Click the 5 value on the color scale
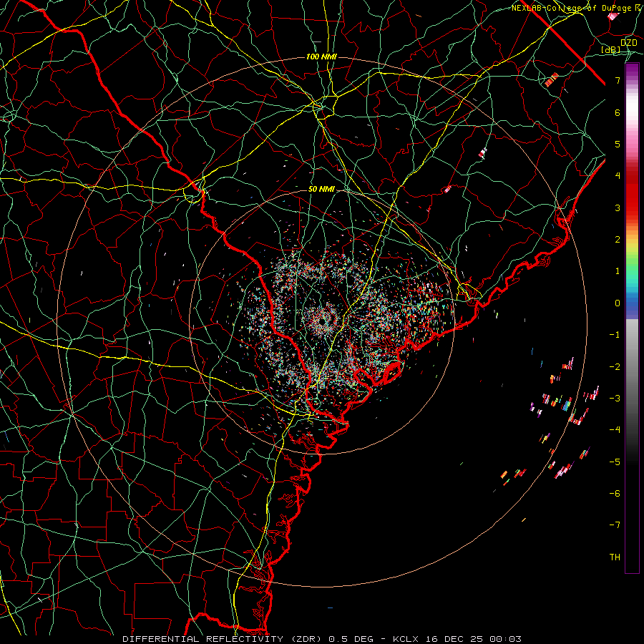 (618, 144)
